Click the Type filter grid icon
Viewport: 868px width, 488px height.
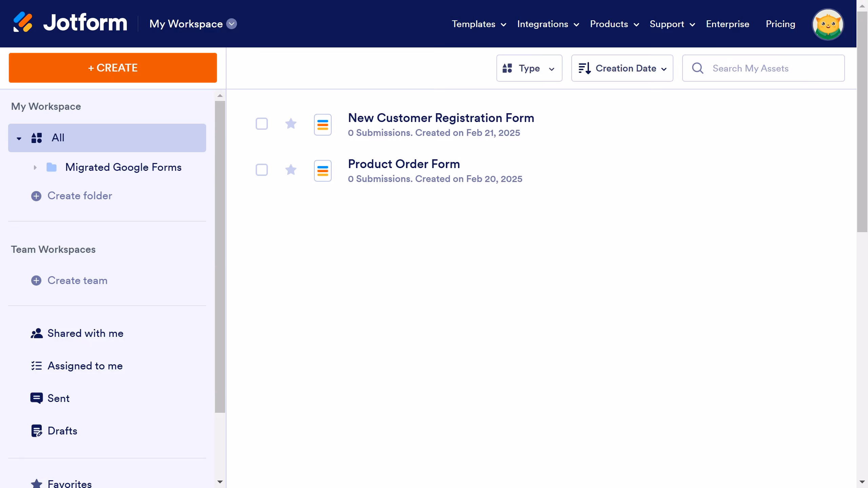click(507, 68)
